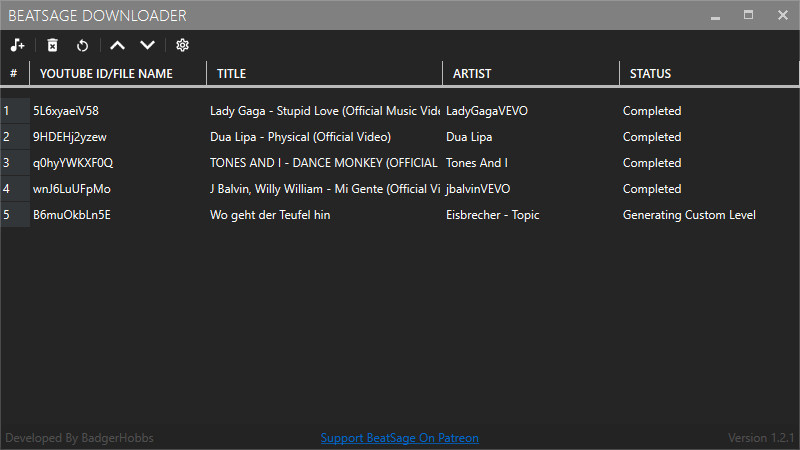This screenshot has width=800, height=450.
Task: Sort by the Title column header
Action: pos(324,73)
